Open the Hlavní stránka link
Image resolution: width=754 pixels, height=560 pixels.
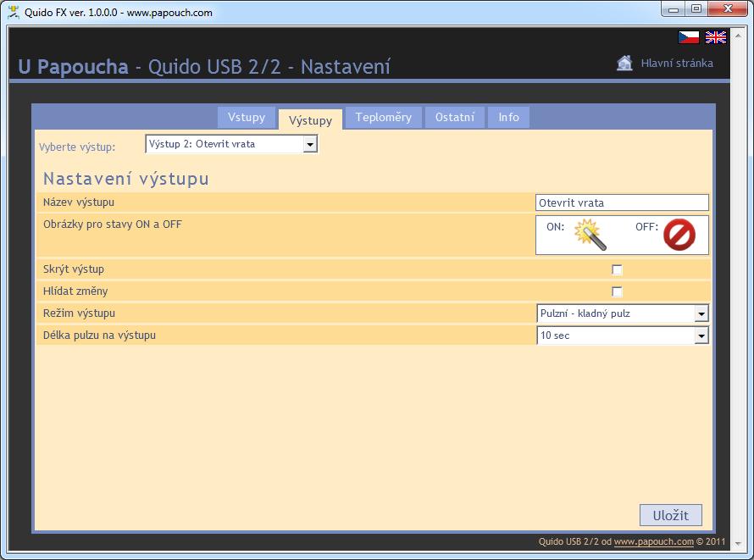(x=677, y=63)
